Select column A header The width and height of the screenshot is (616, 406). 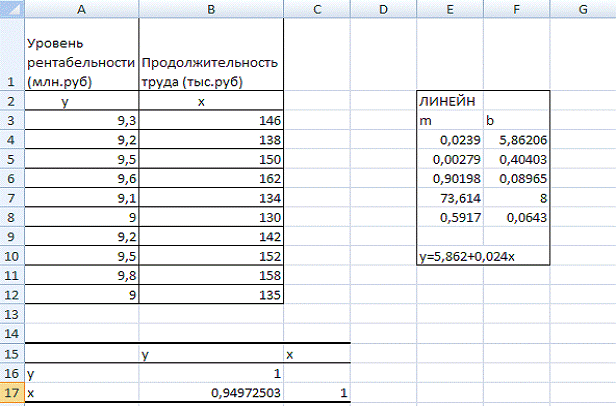click(81, 8)
